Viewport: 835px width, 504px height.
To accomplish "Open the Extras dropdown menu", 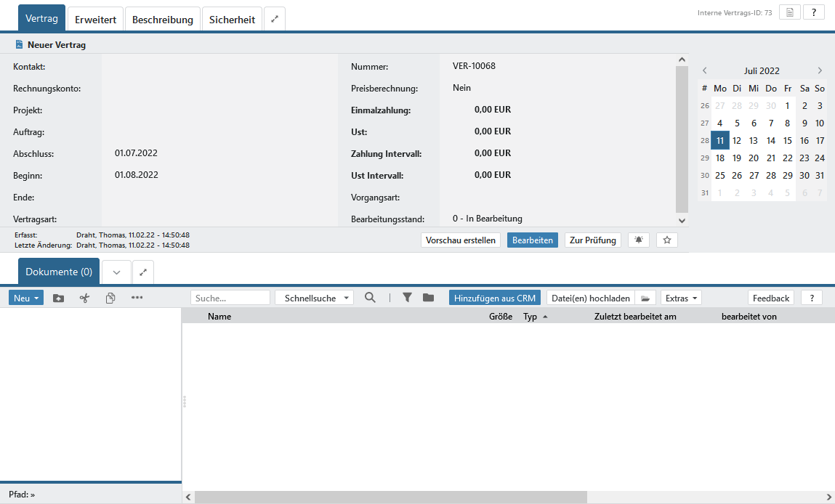I will pyautogui.click(x=681, y=298).
